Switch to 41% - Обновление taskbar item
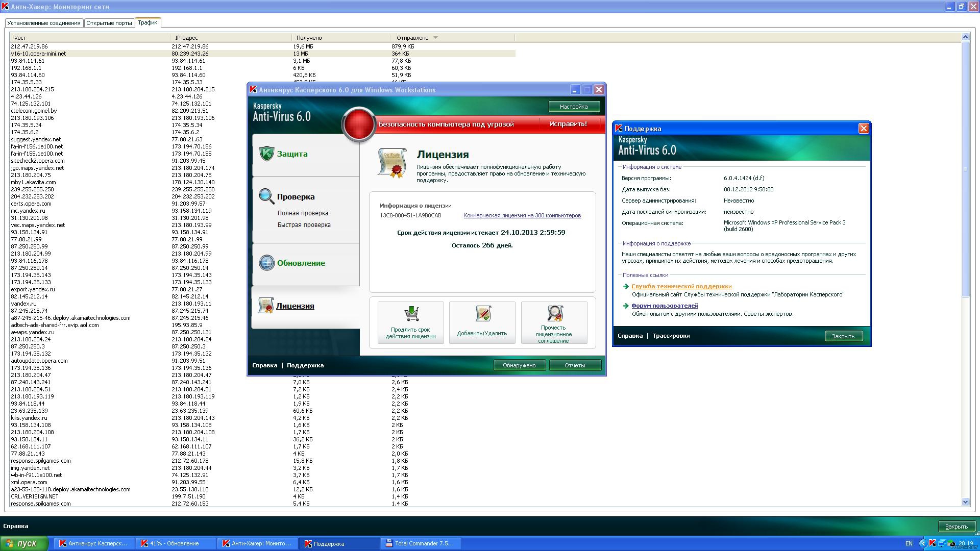This screenshot has width=980, height=551. pyautogui.click(x=176, y=543)
